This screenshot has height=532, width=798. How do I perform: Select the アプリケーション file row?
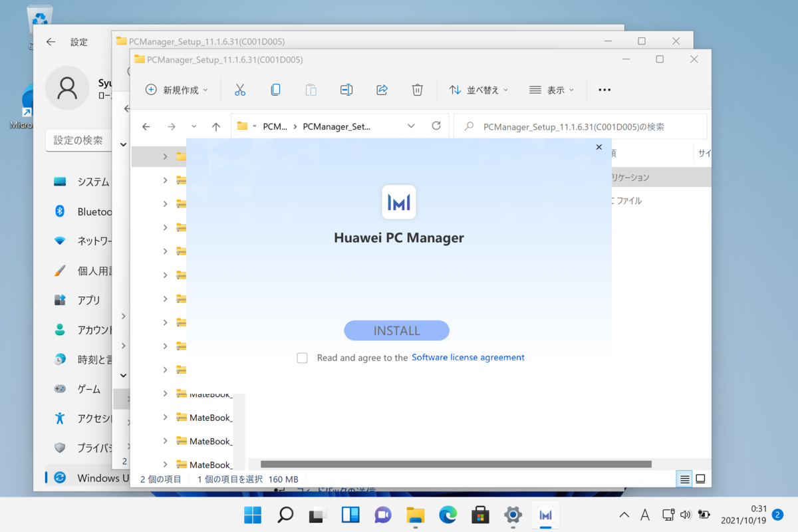(x=661, y=178)
